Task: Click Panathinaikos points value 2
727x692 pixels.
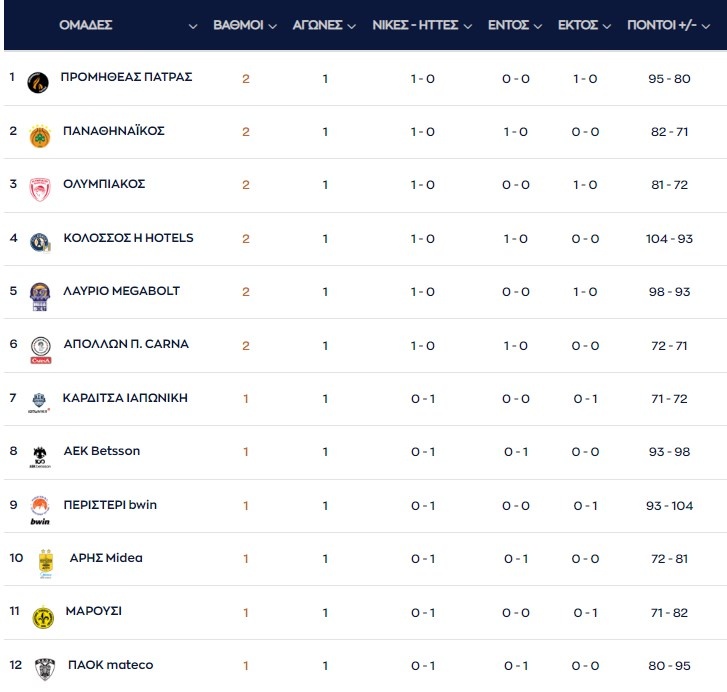Action: point(246,132)
